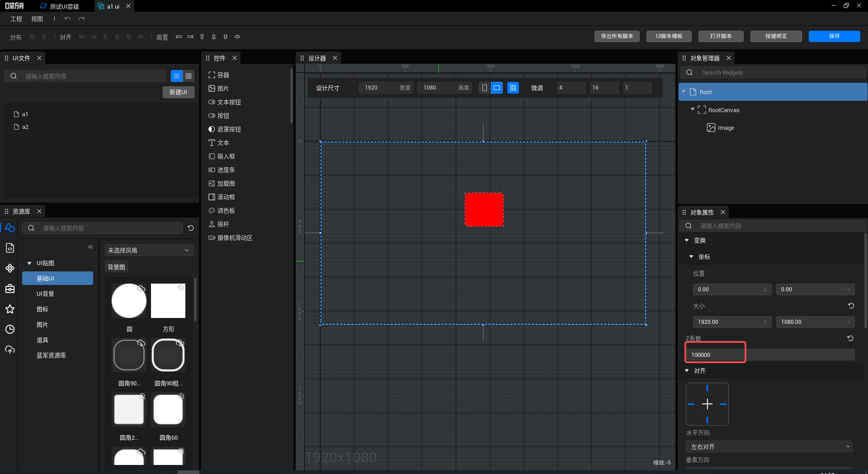
Task: Click the 居置 top-edge placement icon
Action: click(x=202, y=37)
